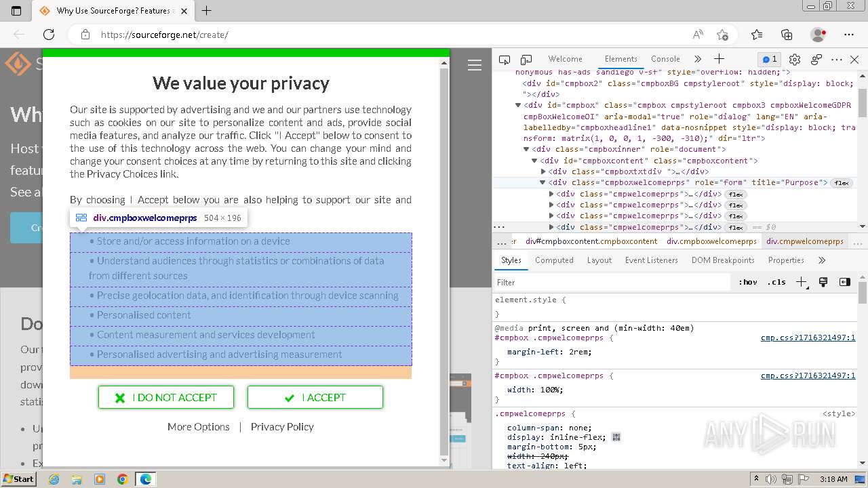Close the DevTools panel

pos(854,60)
